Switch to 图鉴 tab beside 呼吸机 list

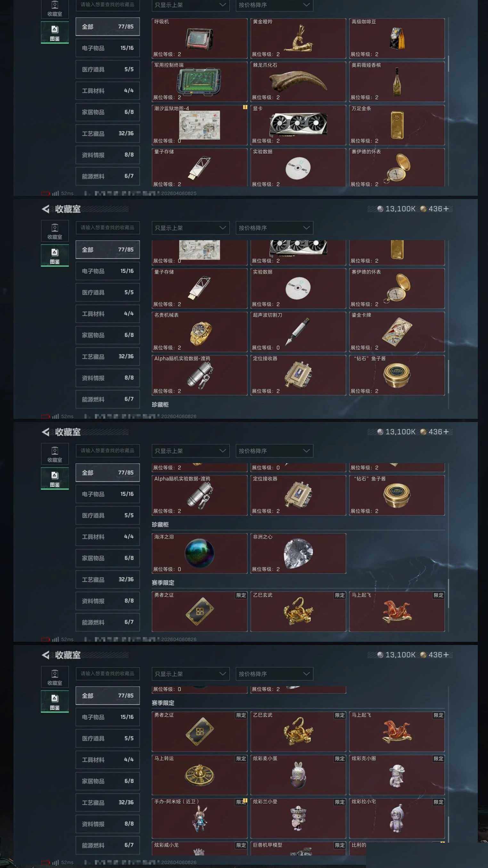(54, 32)
